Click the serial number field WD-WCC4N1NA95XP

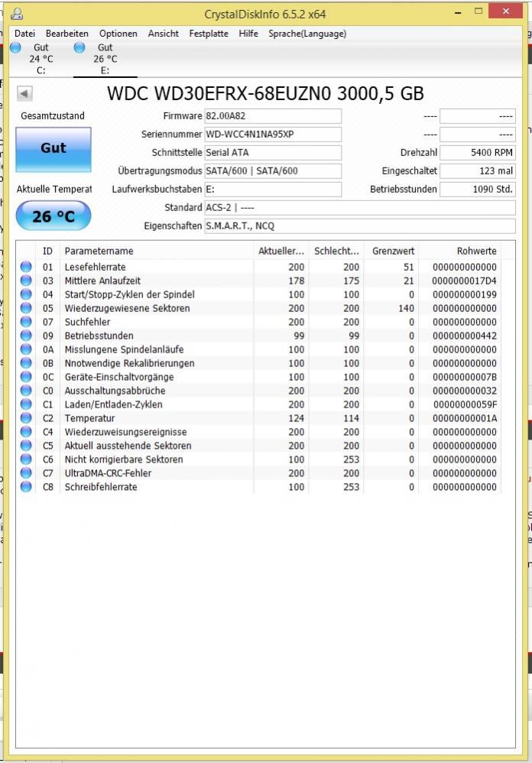[x=273, y=135]
